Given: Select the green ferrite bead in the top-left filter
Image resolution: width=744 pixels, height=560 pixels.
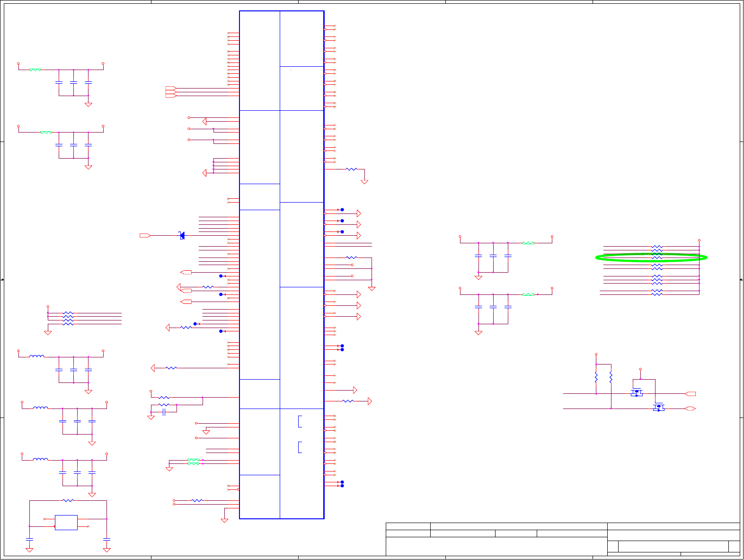Looking at the screenshot, I should coord(35,70).
